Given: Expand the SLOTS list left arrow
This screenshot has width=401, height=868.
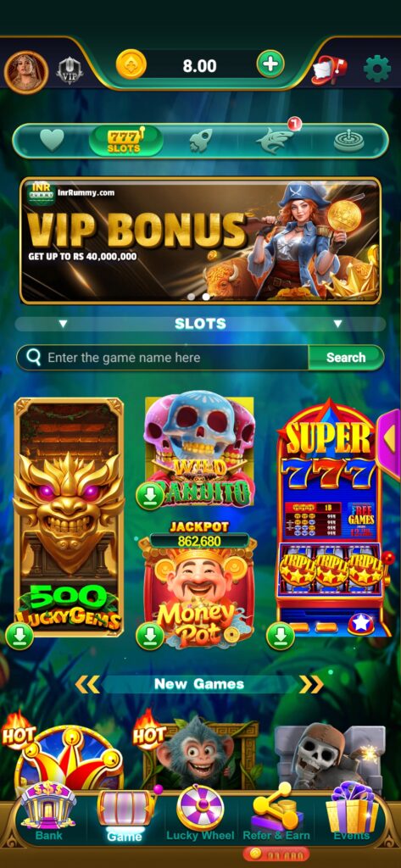Looking at the screenshot, I should pos(63,324).
